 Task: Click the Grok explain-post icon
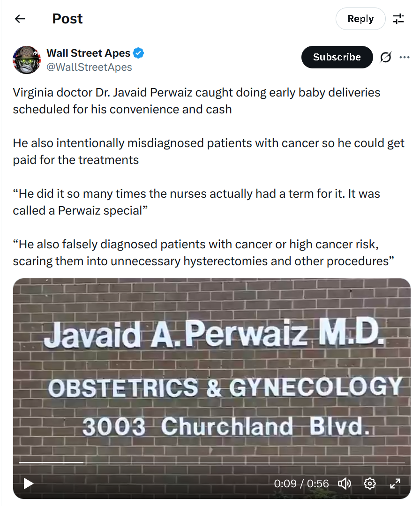385,57
